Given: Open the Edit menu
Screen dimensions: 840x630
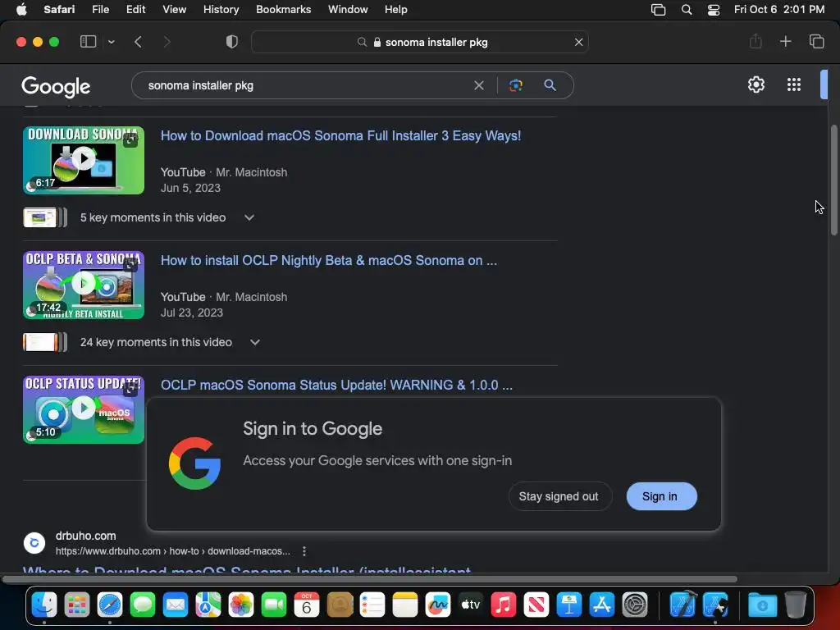Looking at the screenshot, I should (x=135, y=9).
